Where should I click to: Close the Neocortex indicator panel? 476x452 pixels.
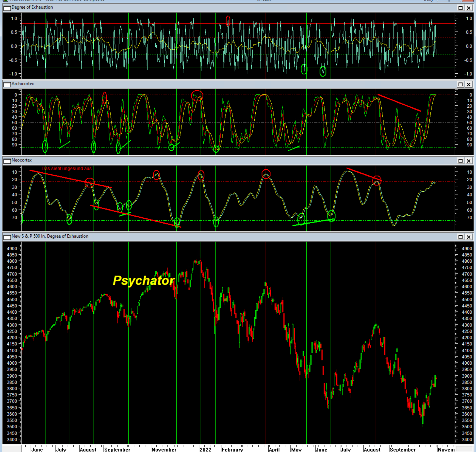[469, 161]
